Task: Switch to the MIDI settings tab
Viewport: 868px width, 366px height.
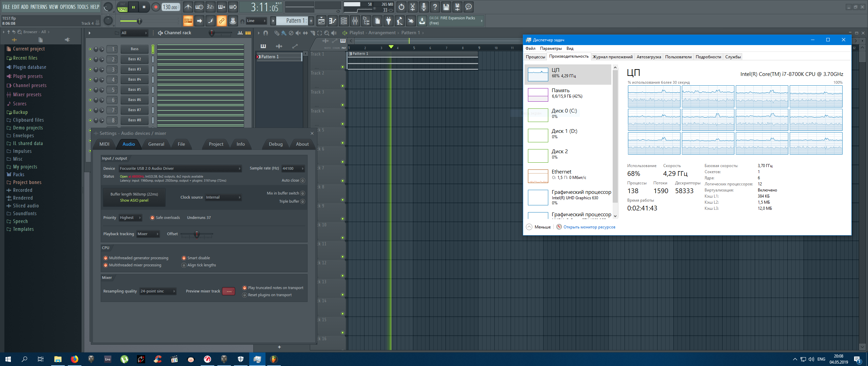Action: coord(104,144)
